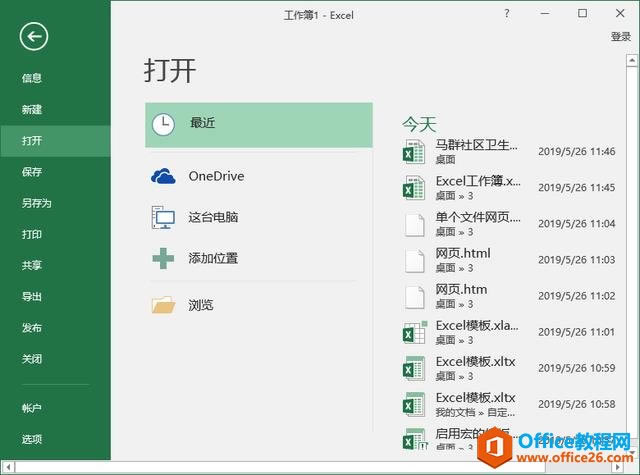
Task: Click timestamp 2019/5/26 11:03
Action: (x=576, y=260)
